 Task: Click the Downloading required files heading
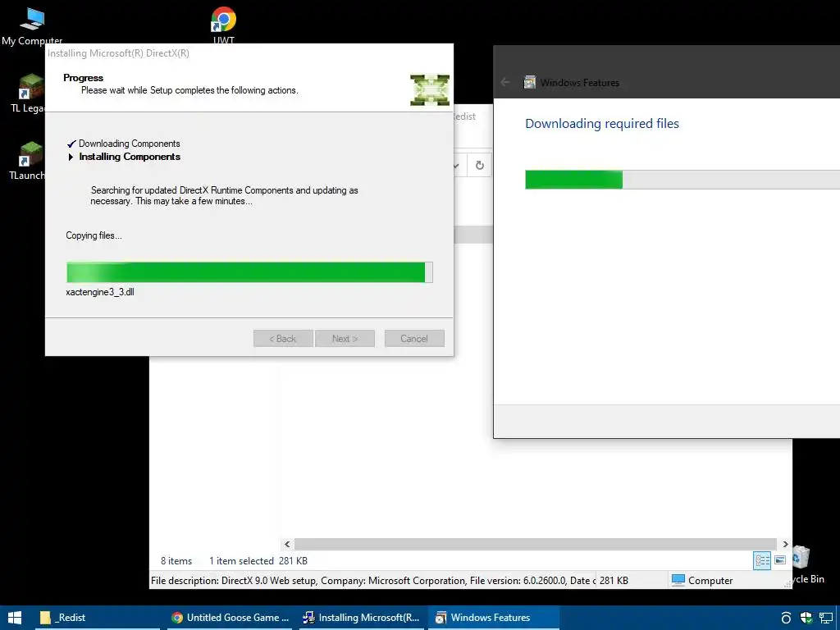[601, 123]
